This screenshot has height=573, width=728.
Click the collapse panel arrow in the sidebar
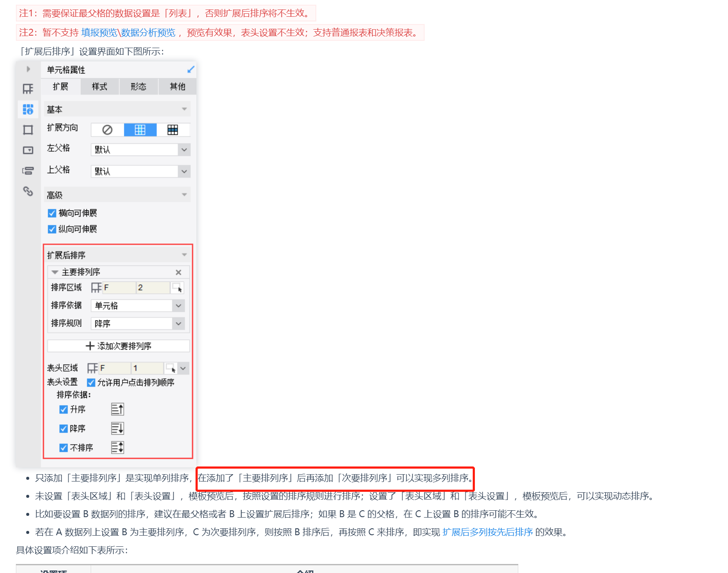tap(28, 69)
